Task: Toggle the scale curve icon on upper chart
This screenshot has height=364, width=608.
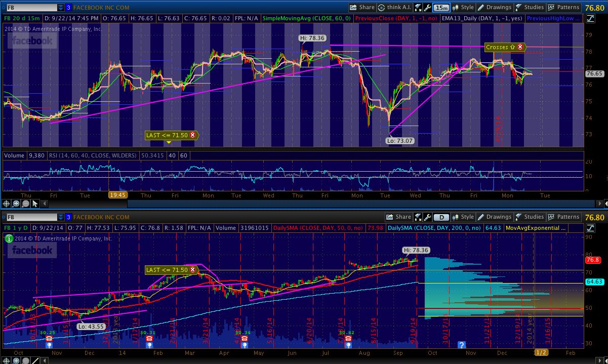Action: coord(591,19)
